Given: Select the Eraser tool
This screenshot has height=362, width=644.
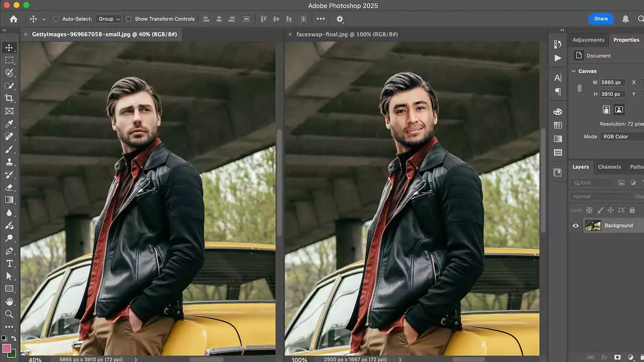Looking at the screenshot, I should 9,187.
